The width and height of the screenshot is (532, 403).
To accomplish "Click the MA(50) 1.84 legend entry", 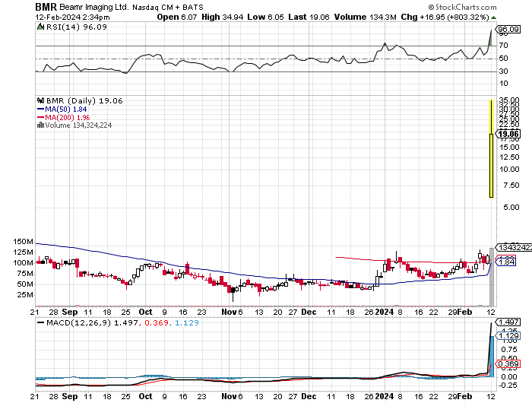I will [65, 109].
